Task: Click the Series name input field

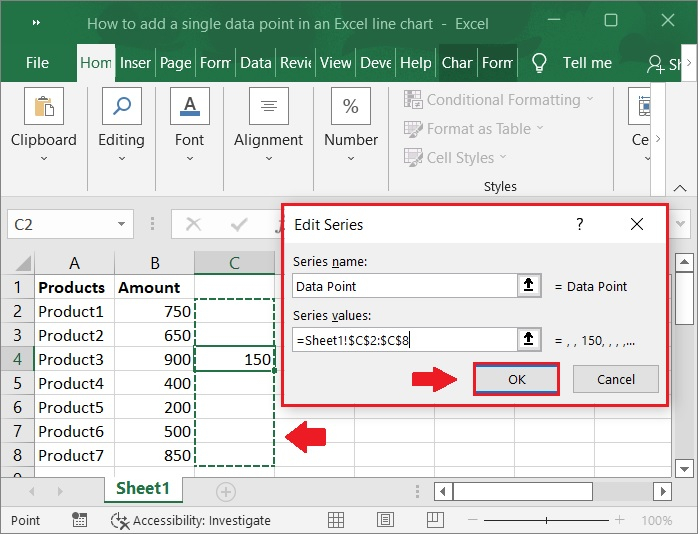Action: pos(405,286)
